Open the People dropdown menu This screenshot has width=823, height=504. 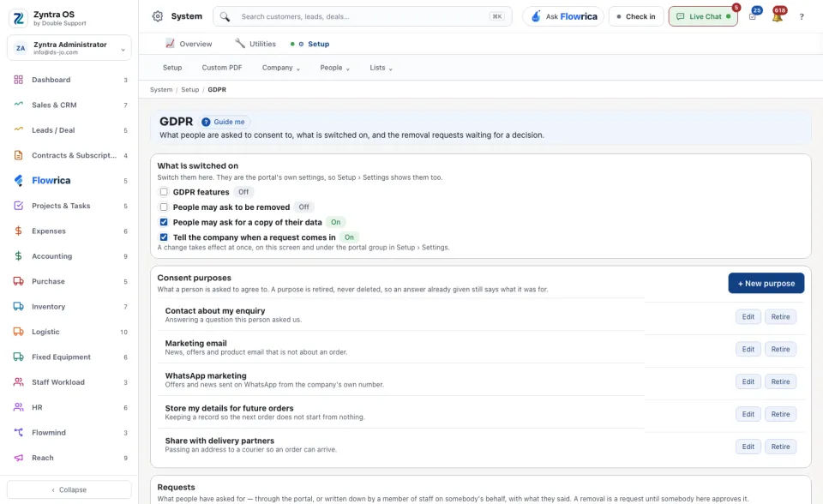tap(335, 68)
